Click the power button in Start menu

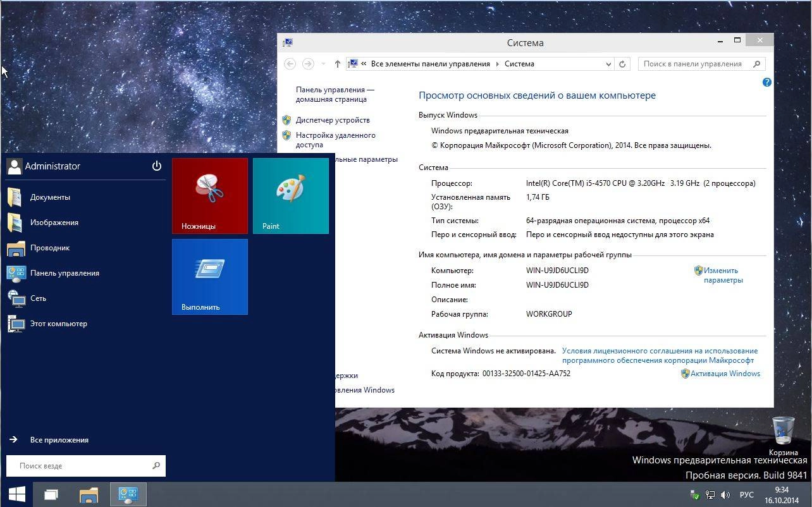[x=157, y=166]
